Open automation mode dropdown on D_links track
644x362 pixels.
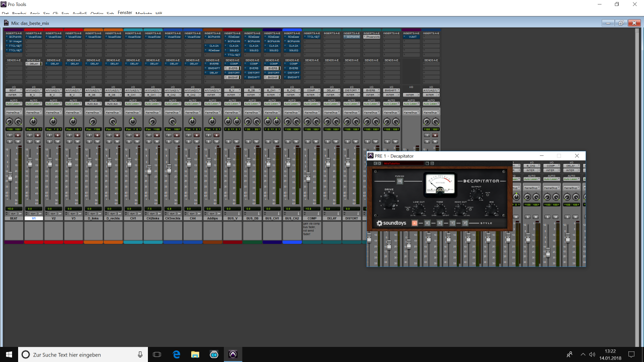93,104
